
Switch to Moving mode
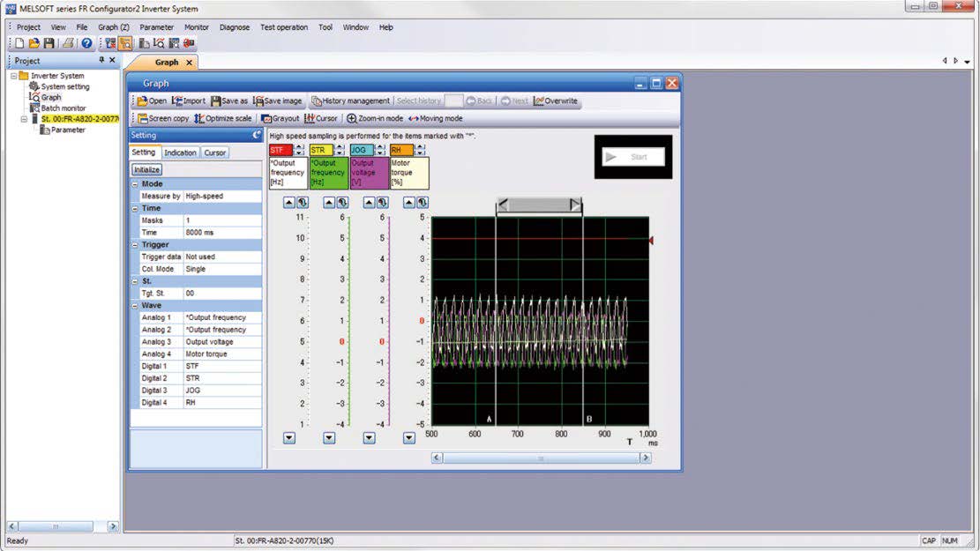pyautogui.click(x=436, y=118)
